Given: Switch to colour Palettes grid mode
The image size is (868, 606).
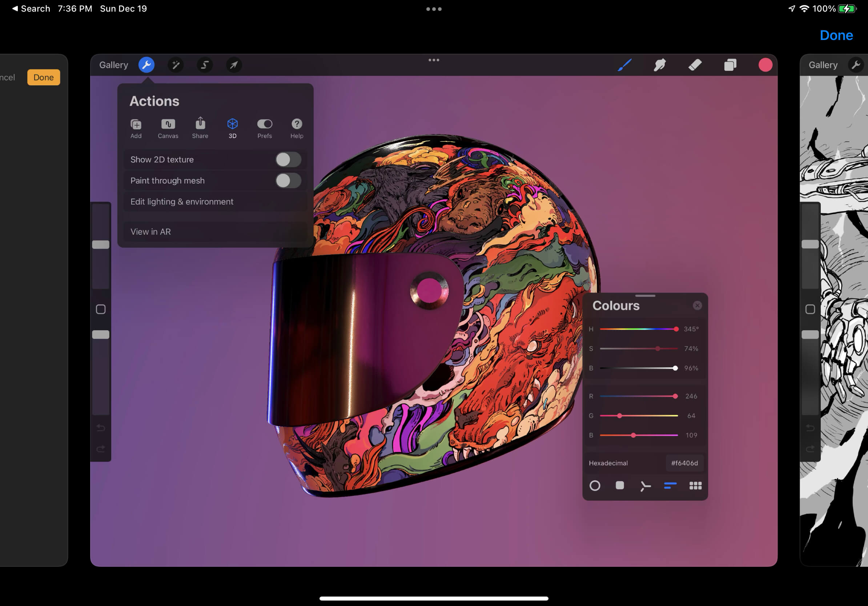Looking at the screenshot, I should point(695,485).
